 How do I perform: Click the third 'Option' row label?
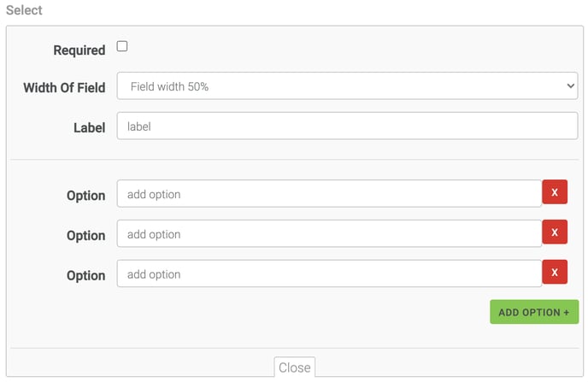(85, 275)
